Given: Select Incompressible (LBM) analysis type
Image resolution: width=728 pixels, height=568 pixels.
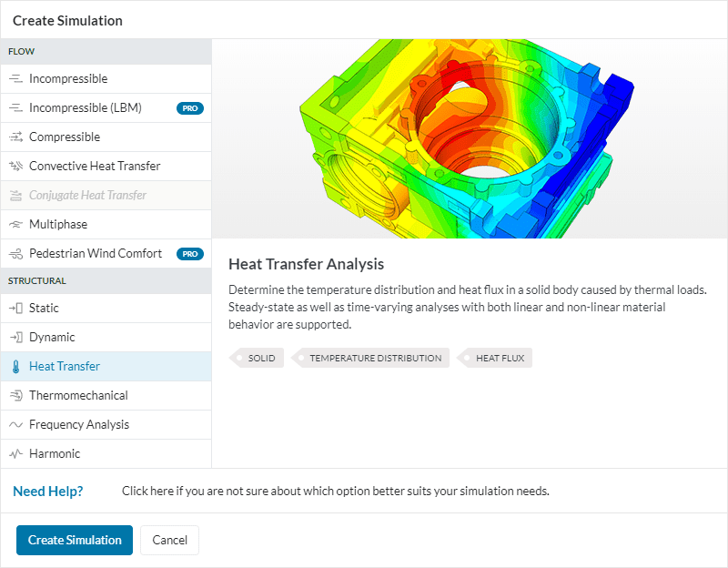Looking at the screenshot, I should [x=86, y=108].
